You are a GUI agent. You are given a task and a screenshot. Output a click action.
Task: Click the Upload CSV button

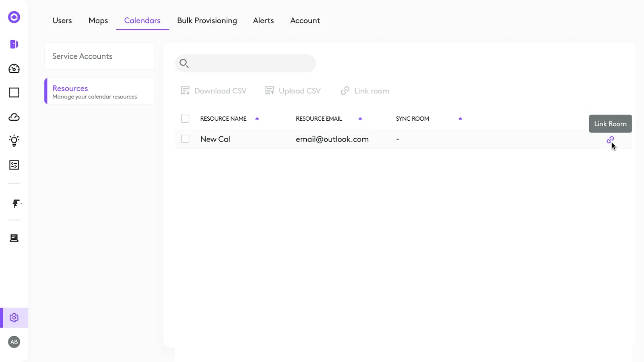point(293,91)
